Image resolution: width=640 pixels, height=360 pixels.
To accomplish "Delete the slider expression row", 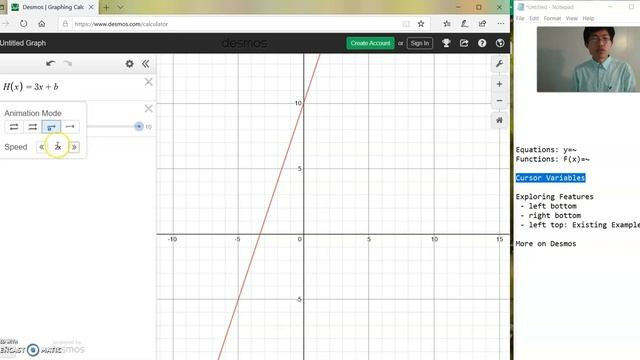I will [149, 109].
